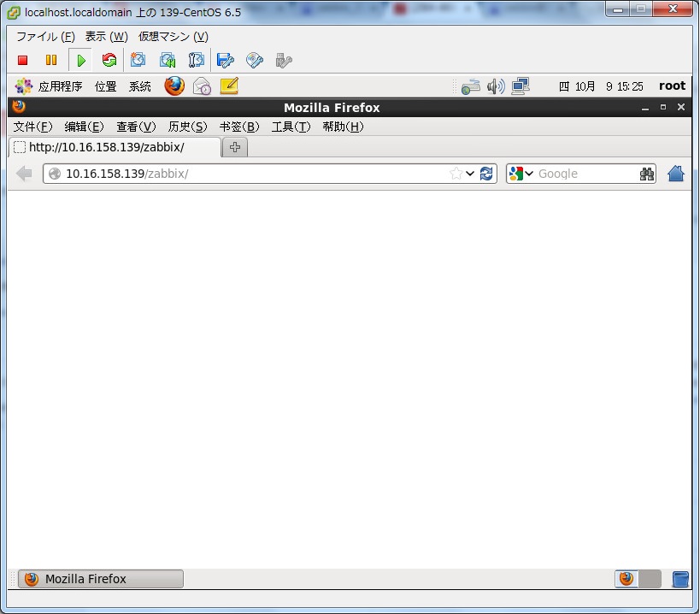Click revert to snapshot icon
Screen dimensions: 700x614
(168, 60)
